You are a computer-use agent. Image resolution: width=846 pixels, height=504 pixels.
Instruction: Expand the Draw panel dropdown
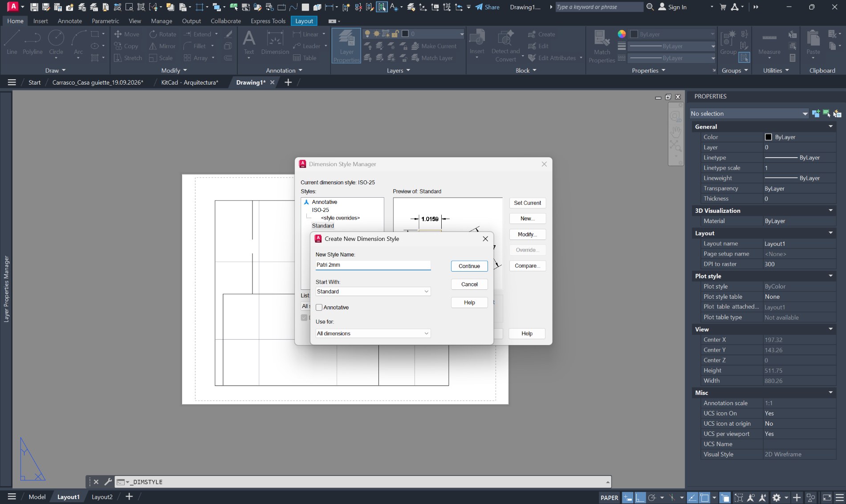[x=56, y=70]
